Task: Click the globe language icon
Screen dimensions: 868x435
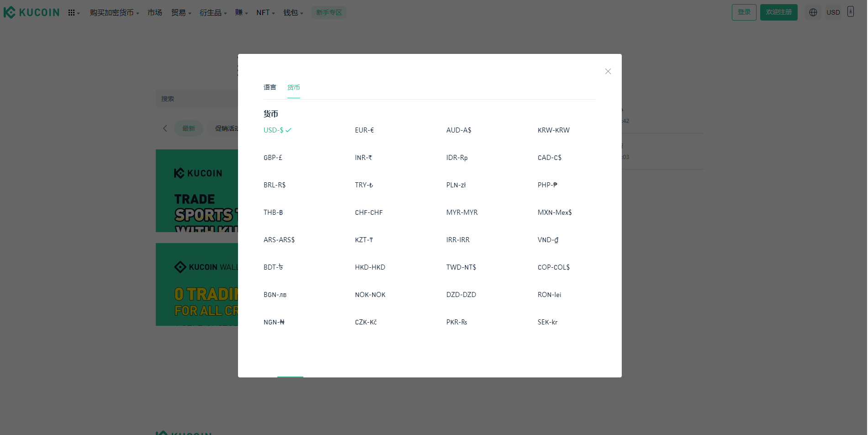Action: [813, 12]
